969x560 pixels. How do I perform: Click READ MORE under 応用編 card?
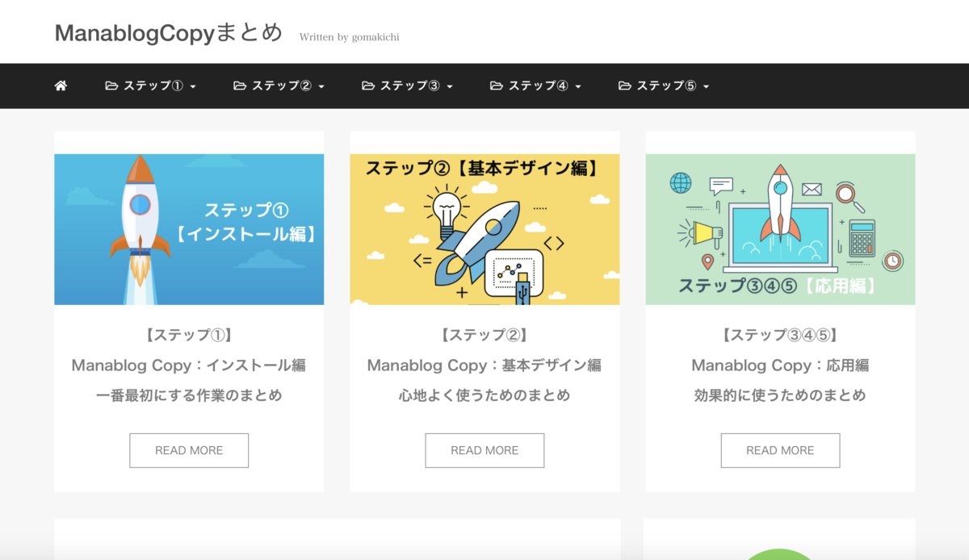tap(780, 450)
